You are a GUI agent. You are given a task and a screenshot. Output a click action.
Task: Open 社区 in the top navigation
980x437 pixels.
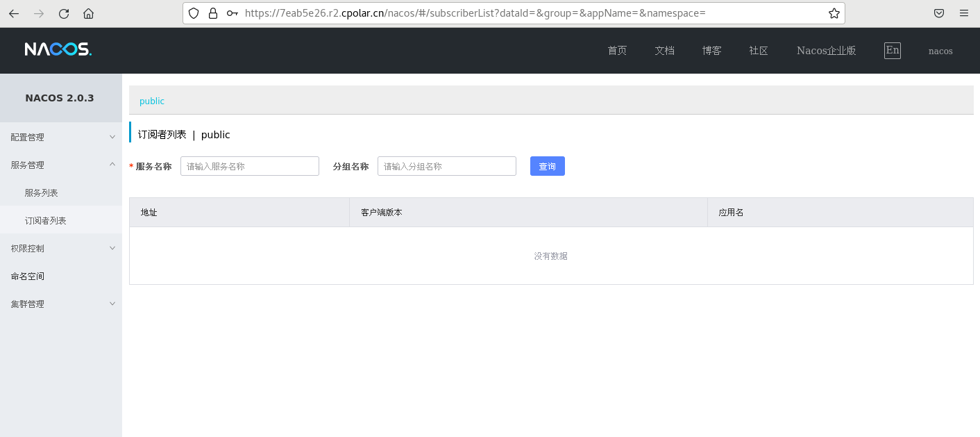click(759, 51)
